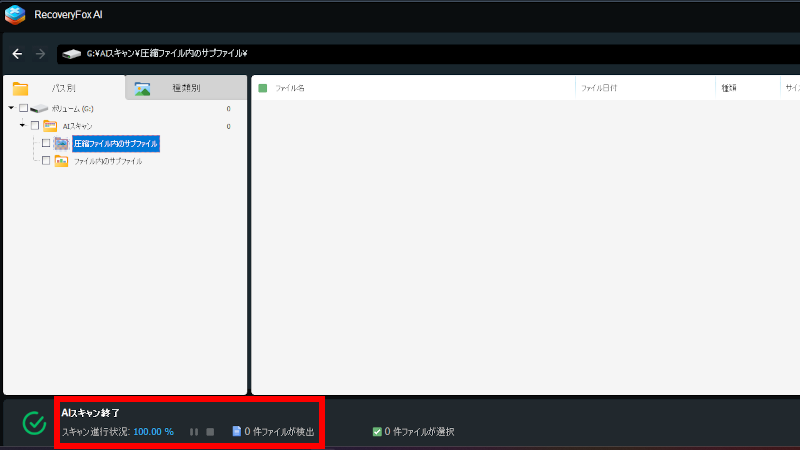Check the AIスキャン folder checkbox
800x450 pixels.
(35, 126)
